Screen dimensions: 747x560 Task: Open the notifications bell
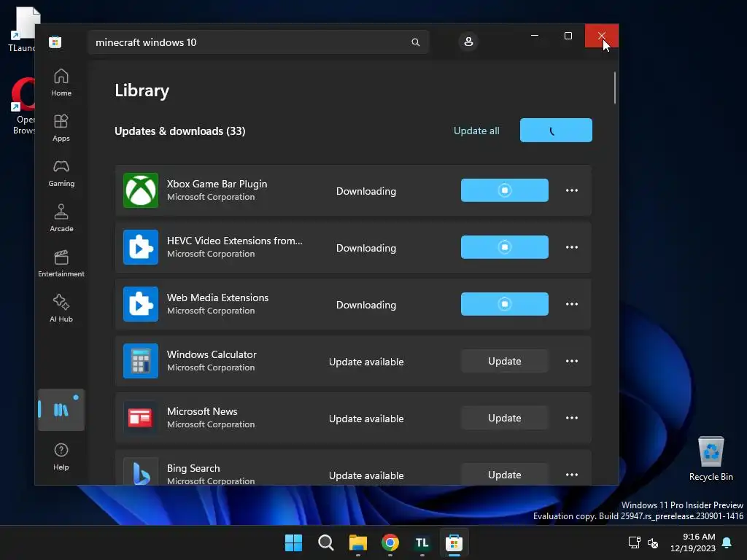click(727, 542)
